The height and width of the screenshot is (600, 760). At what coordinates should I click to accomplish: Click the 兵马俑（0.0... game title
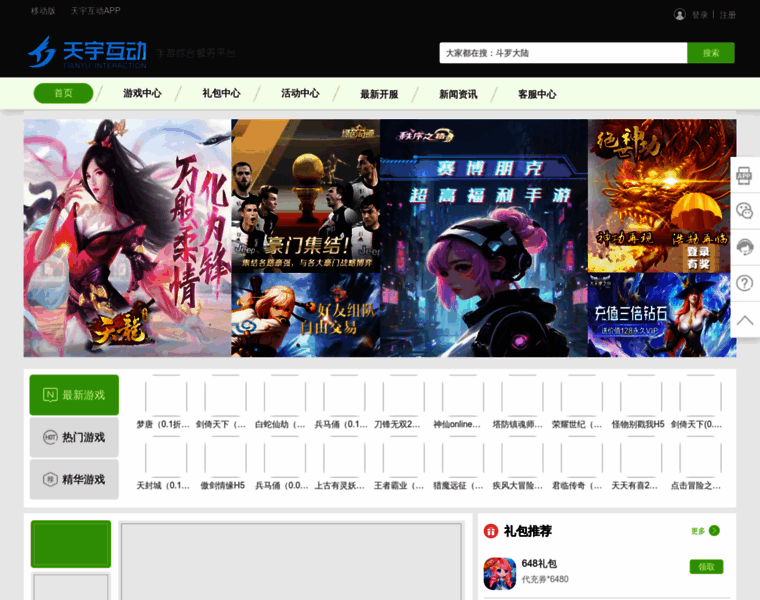point(282,486)
